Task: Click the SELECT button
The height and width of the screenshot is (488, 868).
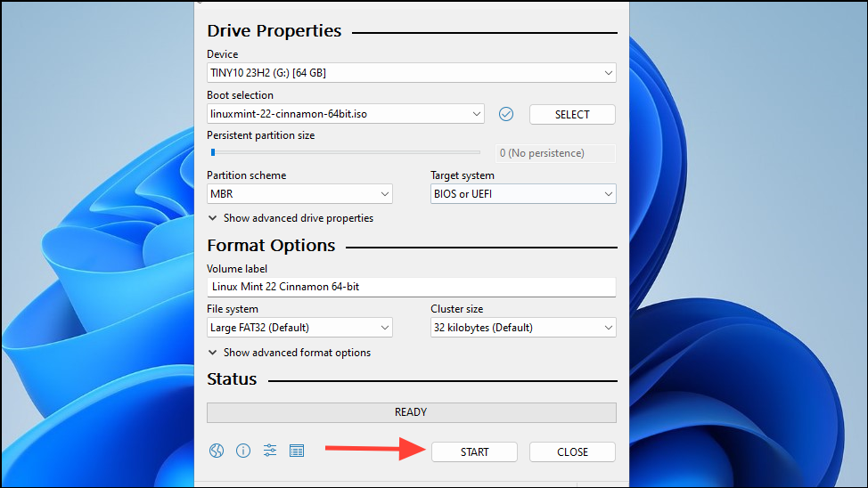Action: (572, 115)
